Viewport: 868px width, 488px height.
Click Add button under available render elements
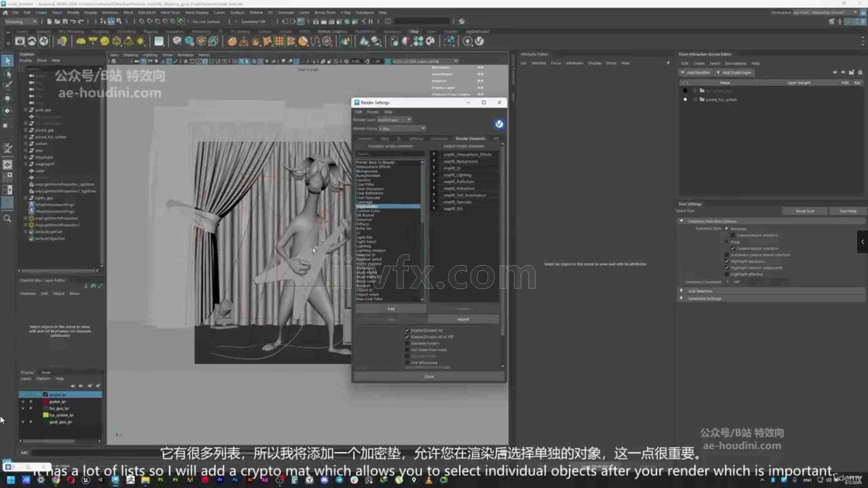point(391,309)
